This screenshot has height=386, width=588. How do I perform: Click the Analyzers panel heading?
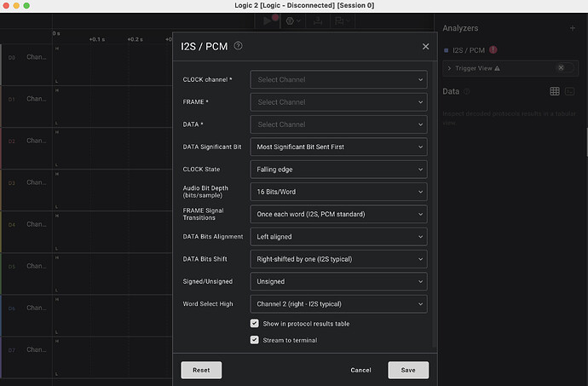tap(460, 28)
